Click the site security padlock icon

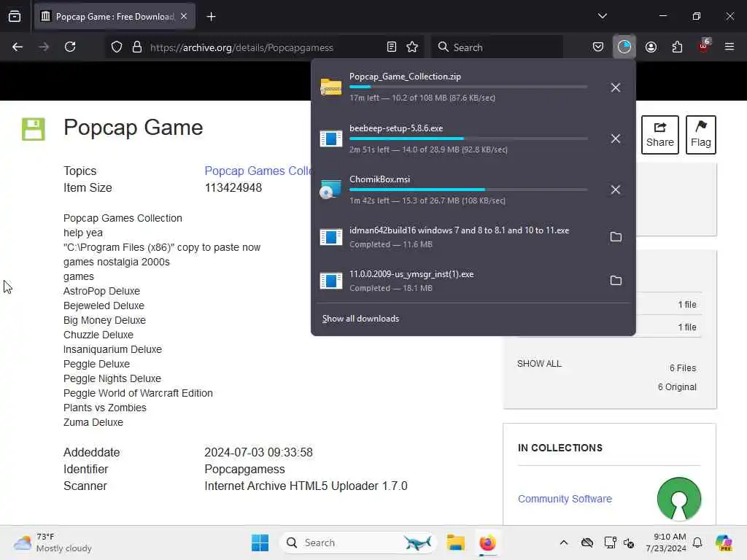click(137, 47)
